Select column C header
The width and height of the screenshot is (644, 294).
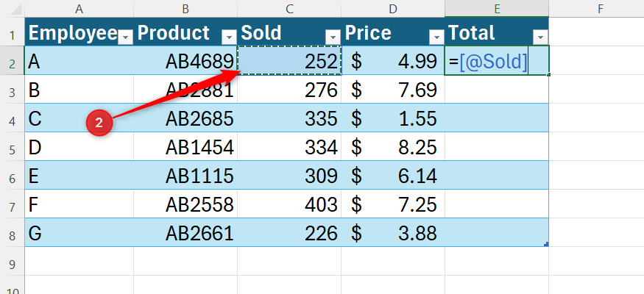click(x=289, y=9)
